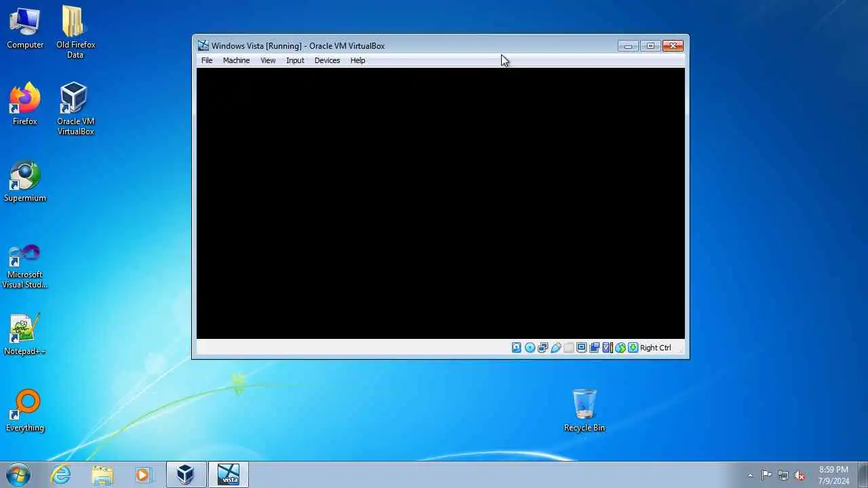Click the network adapters status icon
The height and width of the screenshot is (488, 868).
[542, 348]
